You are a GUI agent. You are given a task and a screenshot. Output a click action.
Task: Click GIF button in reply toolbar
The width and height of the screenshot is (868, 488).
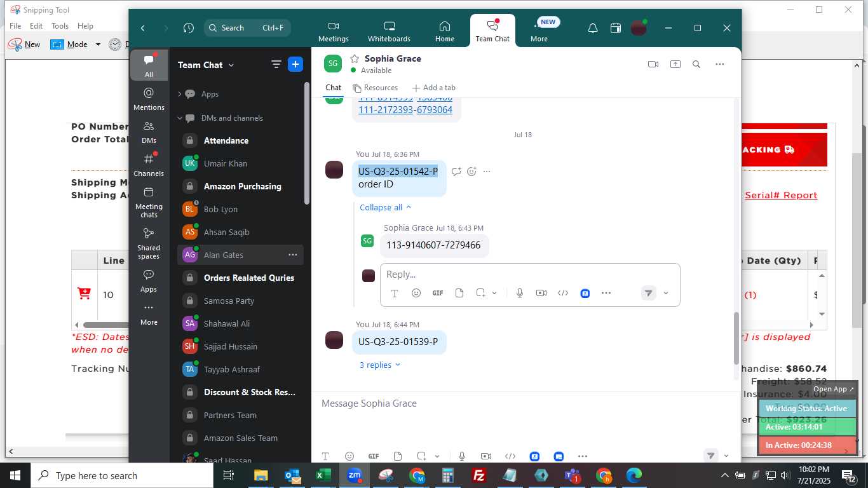[438, 293]
